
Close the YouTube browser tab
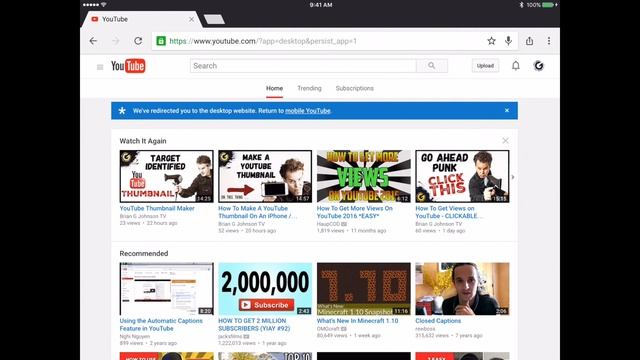(191, 19)
